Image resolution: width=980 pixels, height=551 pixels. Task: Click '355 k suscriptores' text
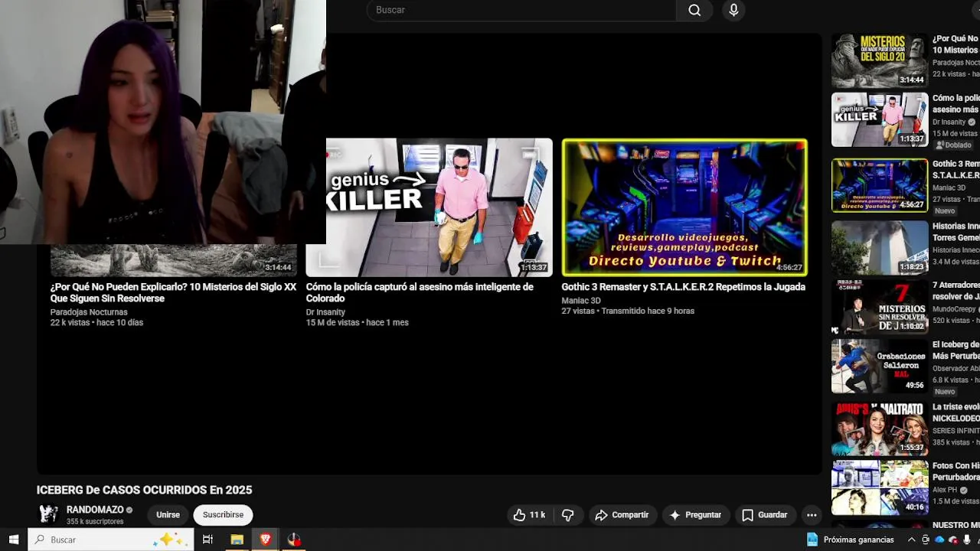(95, 522)
